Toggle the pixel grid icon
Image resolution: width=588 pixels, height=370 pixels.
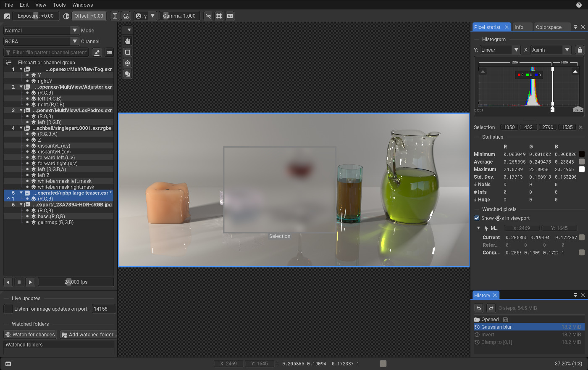[x=219, y=16]
